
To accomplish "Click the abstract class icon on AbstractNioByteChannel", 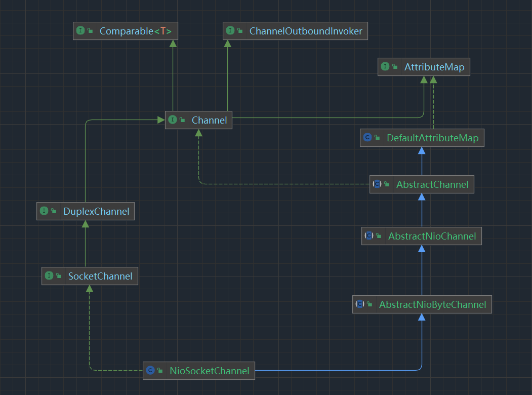I will [360, 304].
